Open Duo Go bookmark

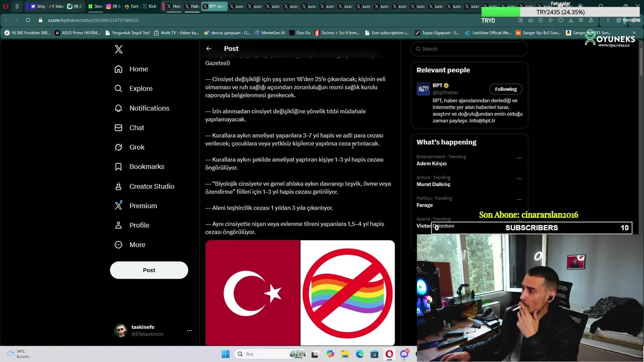tap(300, 33)
